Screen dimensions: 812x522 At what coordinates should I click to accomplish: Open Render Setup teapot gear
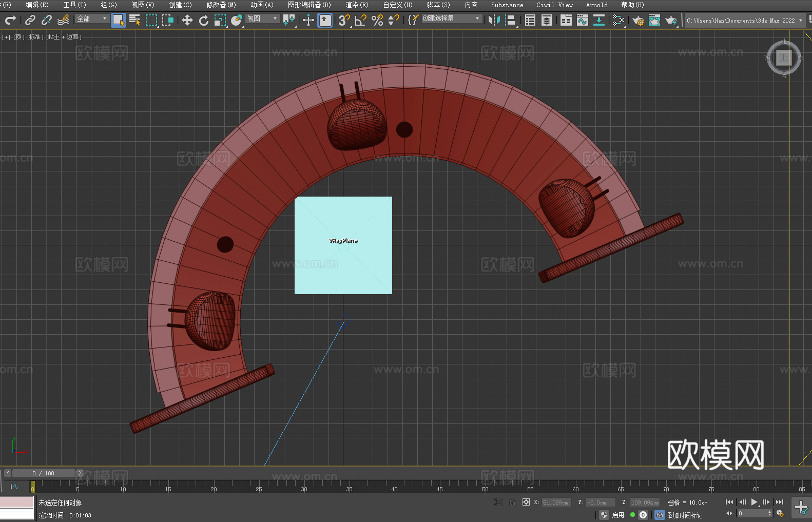point(638,20)
